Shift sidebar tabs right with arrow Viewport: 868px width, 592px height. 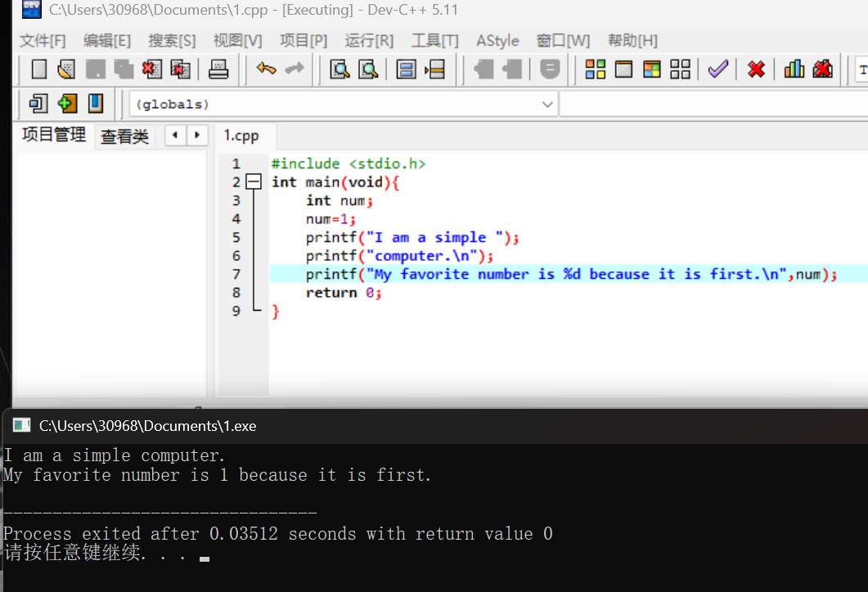(x=197, y=135)
